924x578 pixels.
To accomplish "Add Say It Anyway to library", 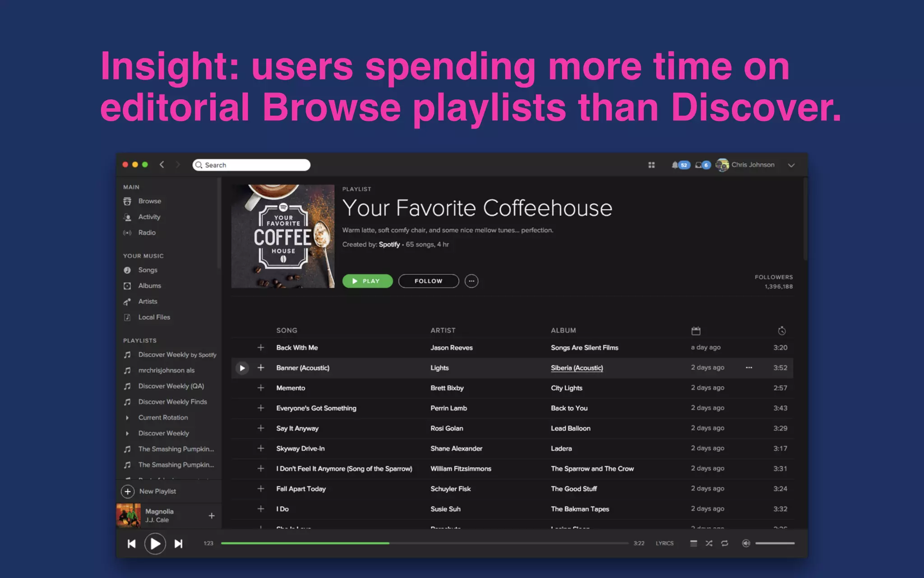I will (x=261, y=428).
